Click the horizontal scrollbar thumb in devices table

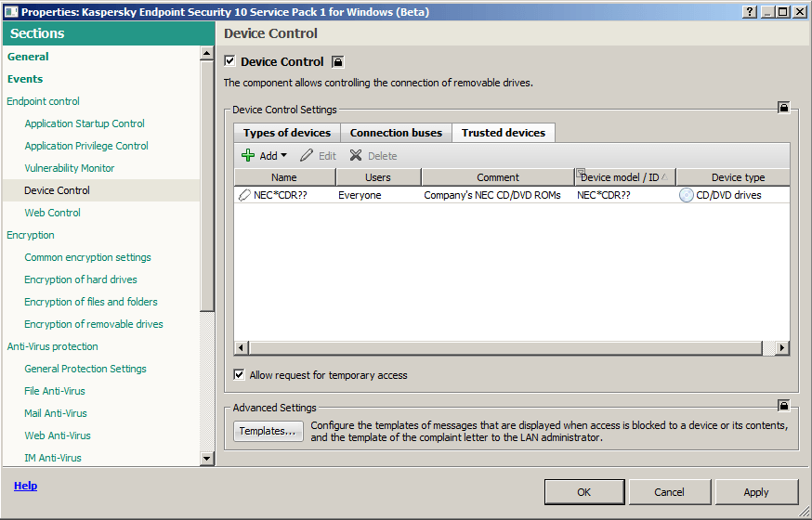click(506, 347)
